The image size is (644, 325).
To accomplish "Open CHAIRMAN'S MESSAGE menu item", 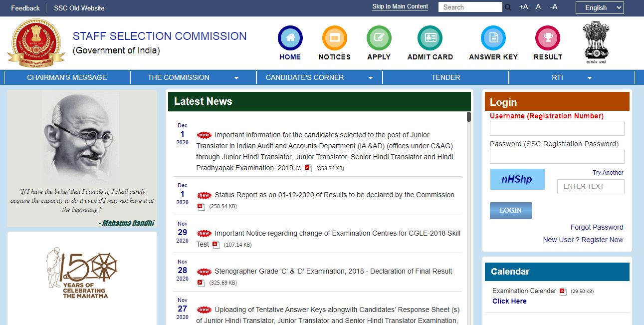I will pos(67,77).
